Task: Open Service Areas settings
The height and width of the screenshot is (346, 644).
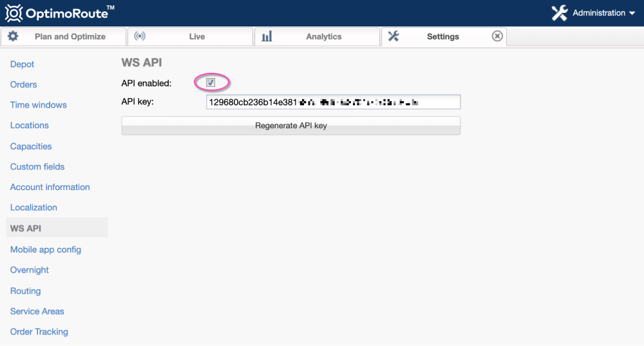Action: [37, 311]
